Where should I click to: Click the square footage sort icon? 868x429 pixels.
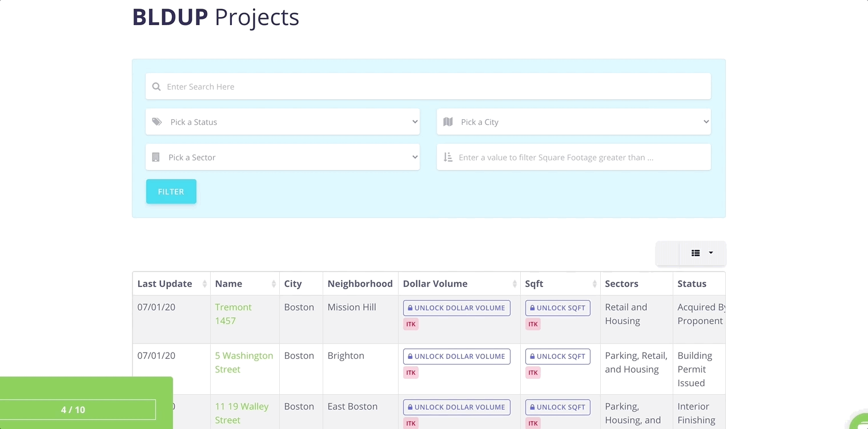point(448,157)
